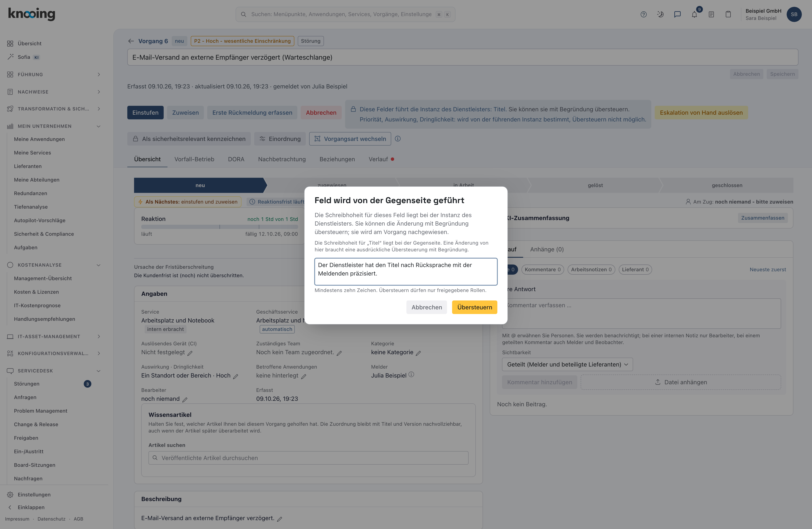Edit Auslösendes Gerät pencil icon
812x529 pixels.
coord(190,353)
